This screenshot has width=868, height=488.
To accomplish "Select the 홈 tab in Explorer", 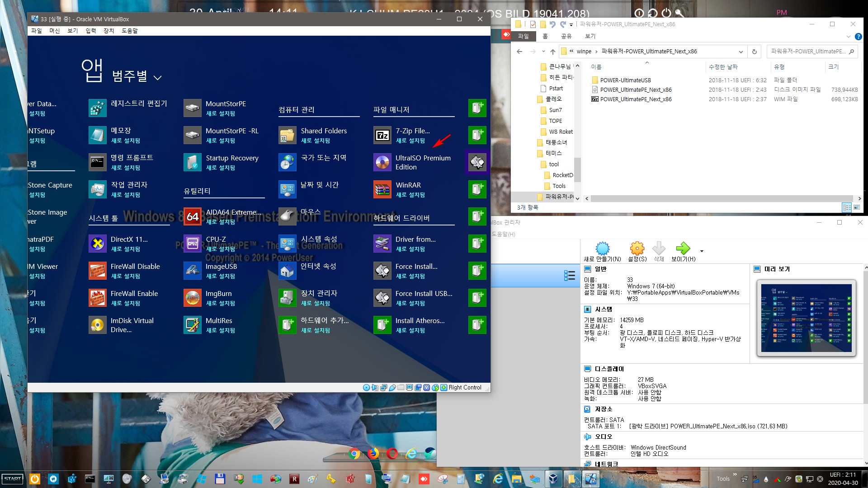I will pos(545,36).
